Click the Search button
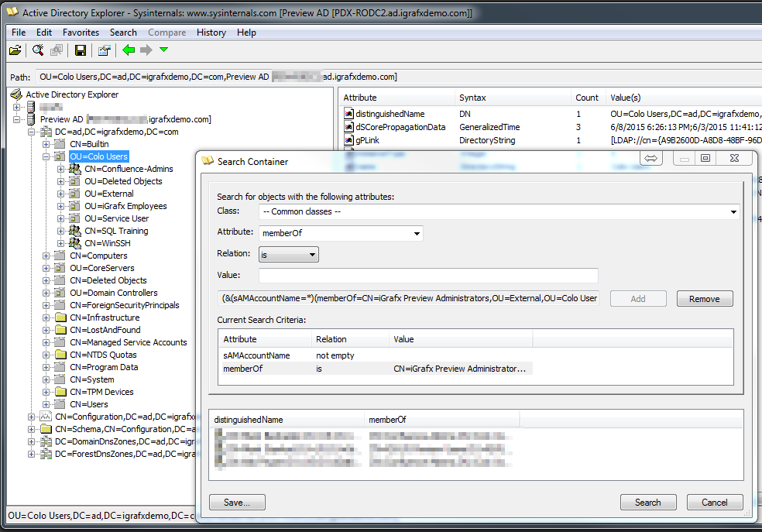This screenshot has width=762, height=532. [x=648, y=502]
